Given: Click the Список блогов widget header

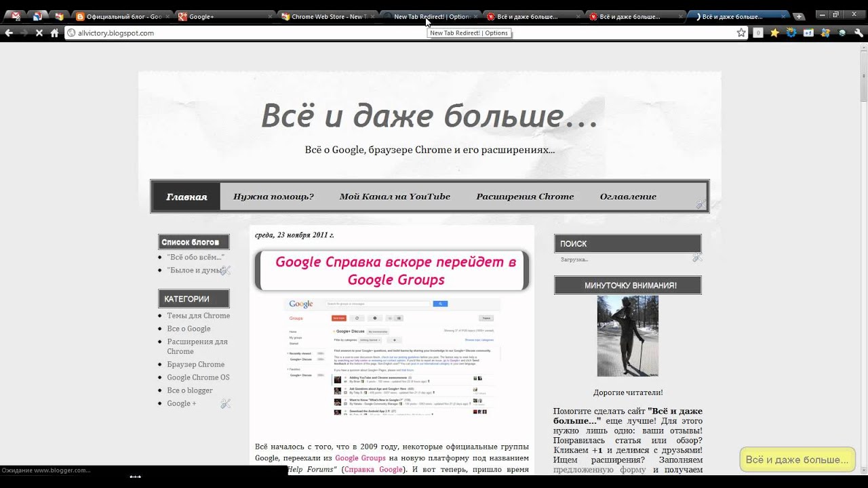Looking at the screenshot, I should 194,242.
